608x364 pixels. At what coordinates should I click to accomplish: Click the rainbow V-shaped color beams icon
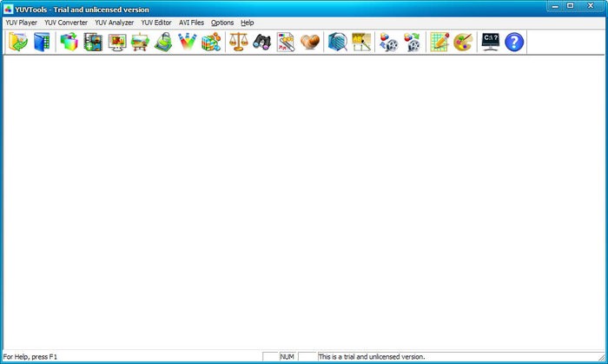pos(188,42)
